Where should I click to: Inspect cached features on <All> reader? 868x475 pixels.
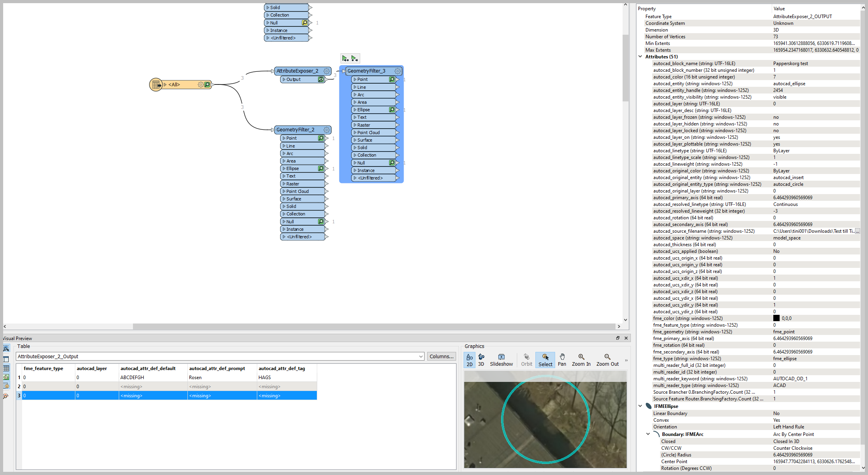[x=207, y=85]
